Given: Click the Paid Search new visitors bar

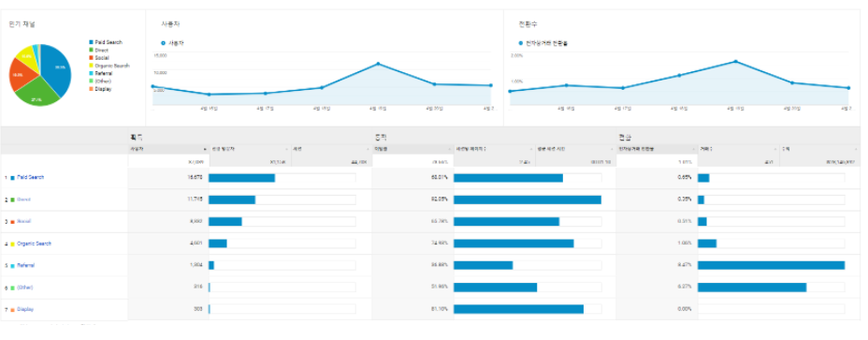Looking at the screenshot, I should pyautogui.click(x=241, y=177).
